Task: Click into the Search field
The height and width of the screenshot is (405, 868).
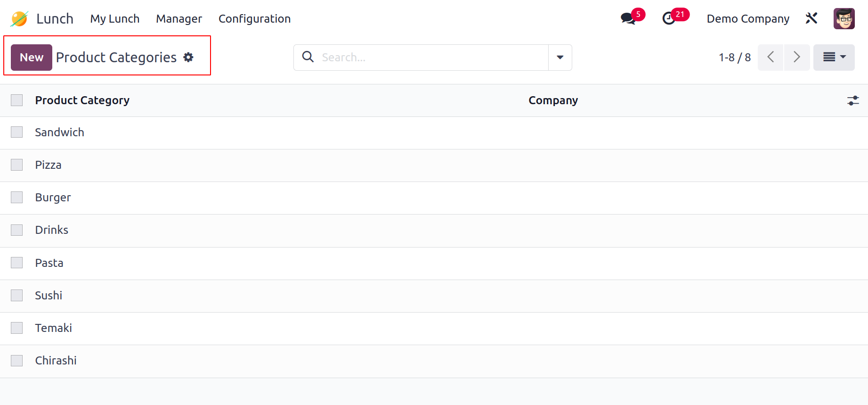Action: 433,58
